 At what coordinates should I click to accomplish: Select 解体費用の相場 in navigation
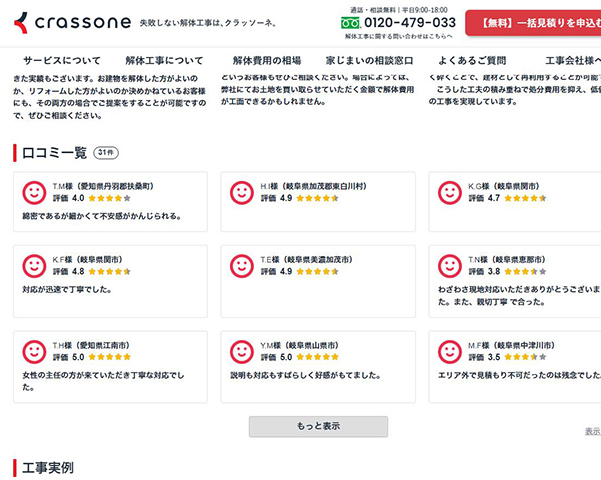tap(267, 61)
